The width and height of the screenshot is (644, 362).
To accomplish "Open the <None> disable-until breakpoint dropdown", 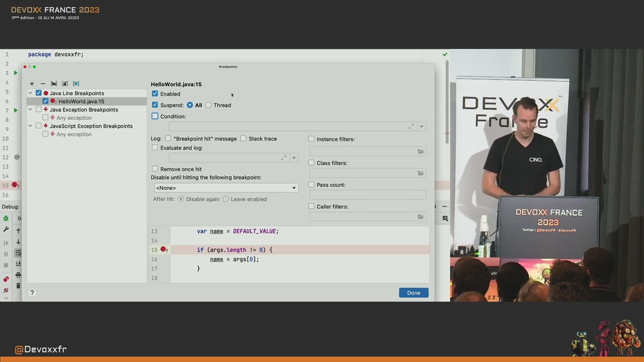I will 226,188.
